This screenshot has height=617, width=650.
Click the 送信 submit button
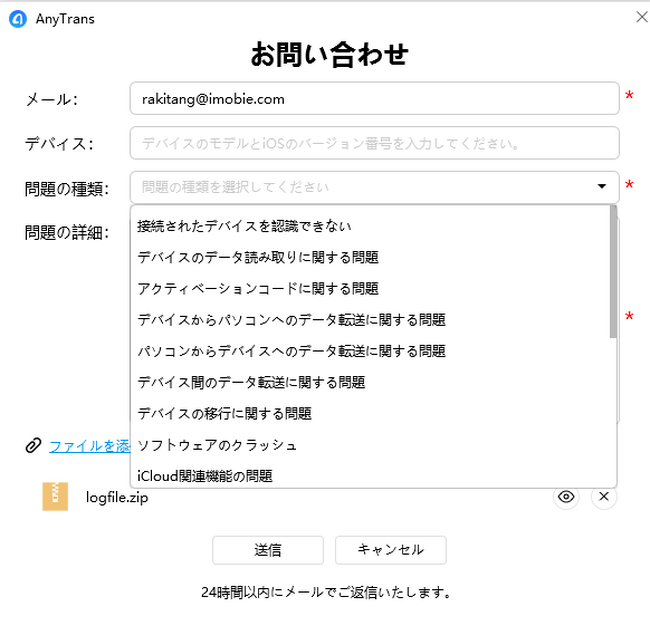268,550
